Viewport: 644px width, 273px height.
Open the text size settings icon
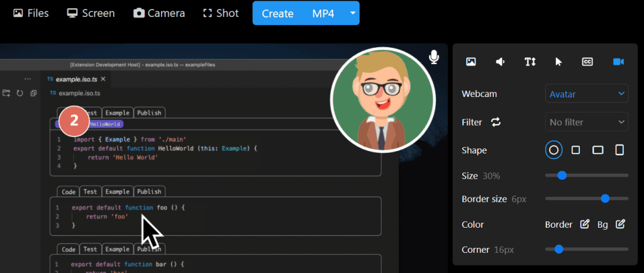coord(530,62)
